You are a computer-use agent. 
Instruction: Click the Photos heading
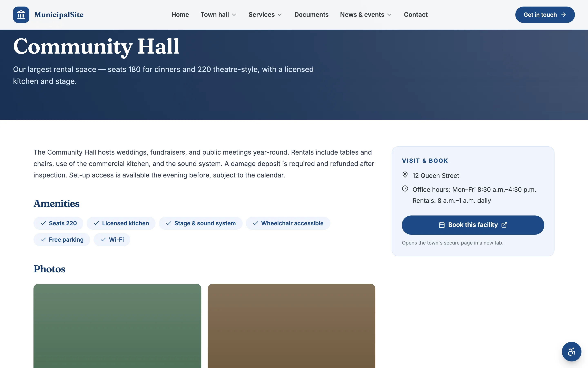point(49,269)
